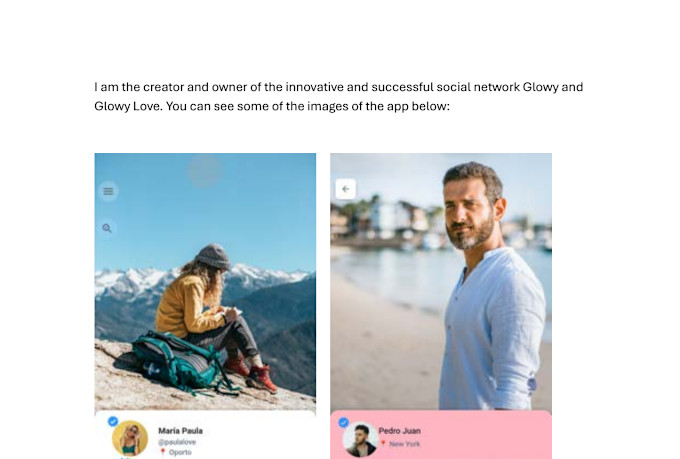Click the blue verified badge by Pedro Juan
680x459 pixels.
point(343,422)
